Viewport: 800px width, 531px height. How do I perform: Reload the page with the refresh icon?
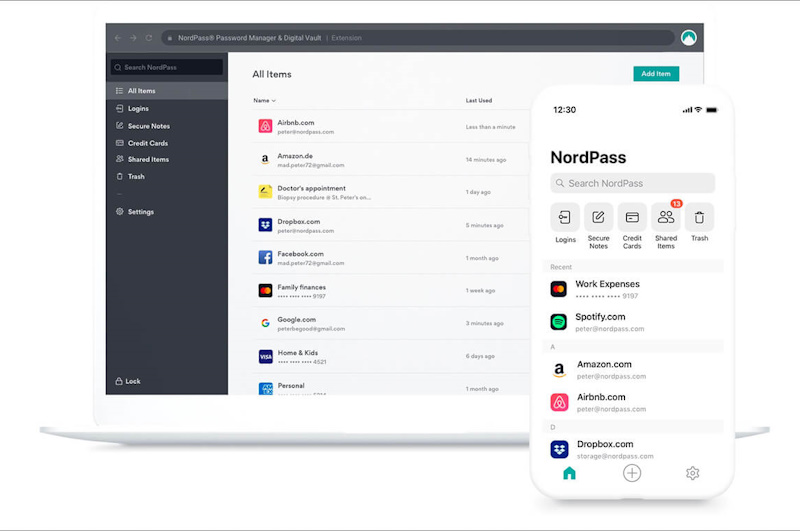coord(148,38)
